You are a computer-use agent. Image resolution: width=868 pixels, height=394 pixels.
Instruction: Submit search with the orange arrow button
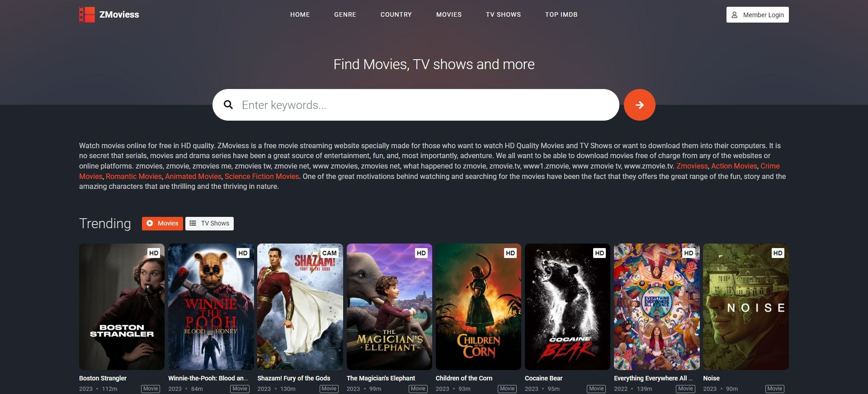coord(639,105)
